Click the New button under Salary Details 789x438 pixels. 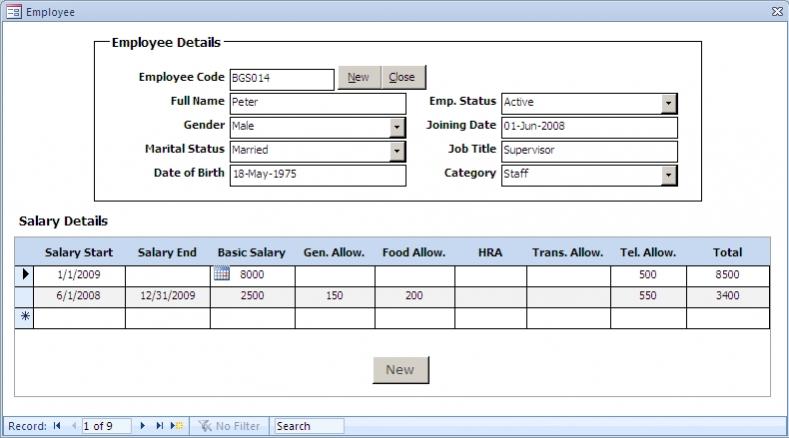(x=401, y=370)
